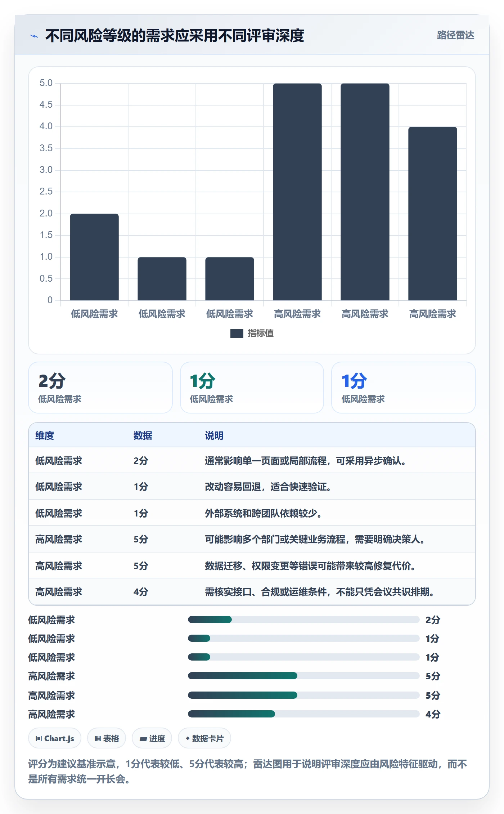The height and width of the screenshot is (814, 504).
Task: Select the 数据卡片 chip
Action: tap(204, 738)
